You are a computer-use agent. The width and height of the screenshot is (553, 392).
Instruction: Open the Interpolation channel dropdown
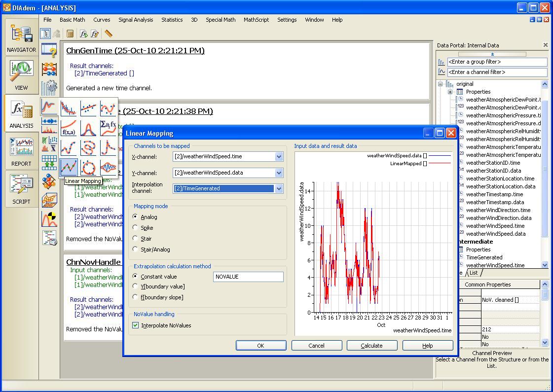(279, 188)
